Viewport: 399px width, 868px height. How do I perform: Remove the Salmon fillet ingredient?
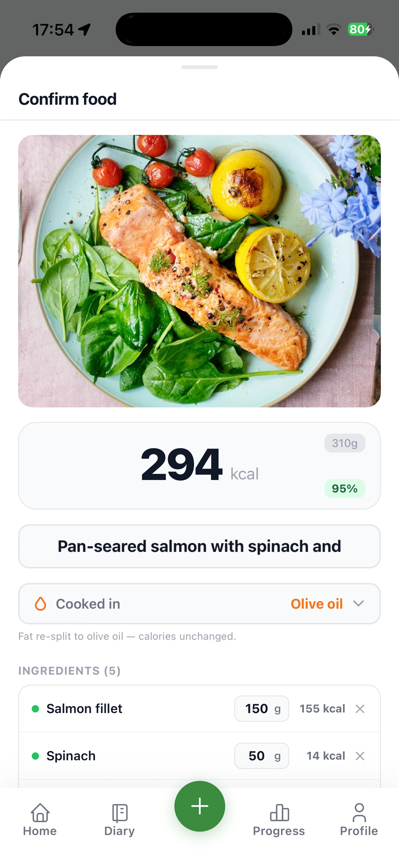[x=360, y=709]
